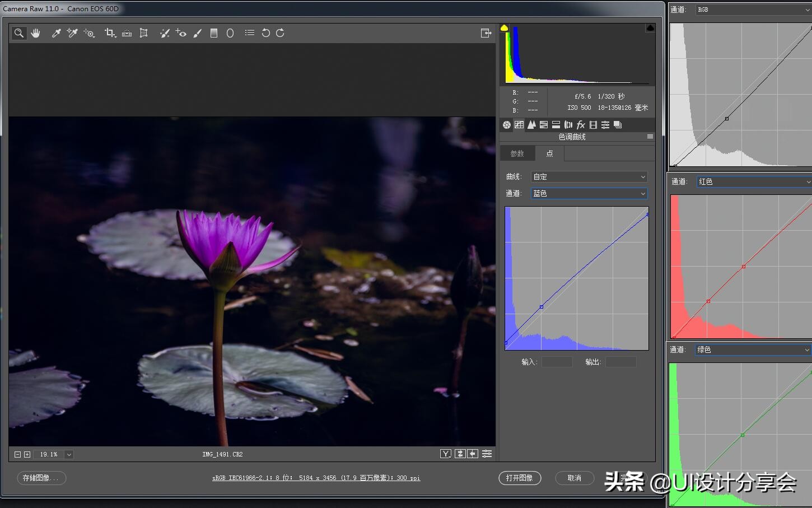The width and height of the screenshot is (812, 508).
Task: Select the Graduated Filter tool
Action: coord(213,33)
